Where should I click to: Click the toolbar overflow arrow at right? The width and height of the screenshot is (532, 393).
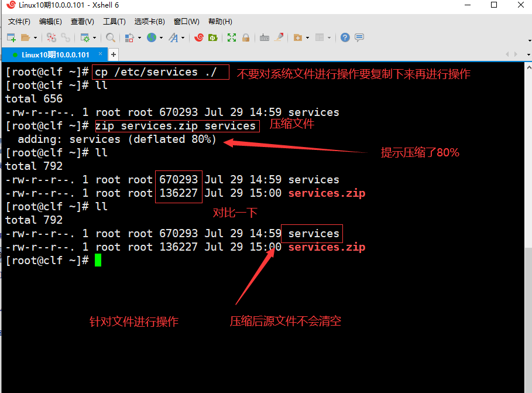click(x=530, y=41)
